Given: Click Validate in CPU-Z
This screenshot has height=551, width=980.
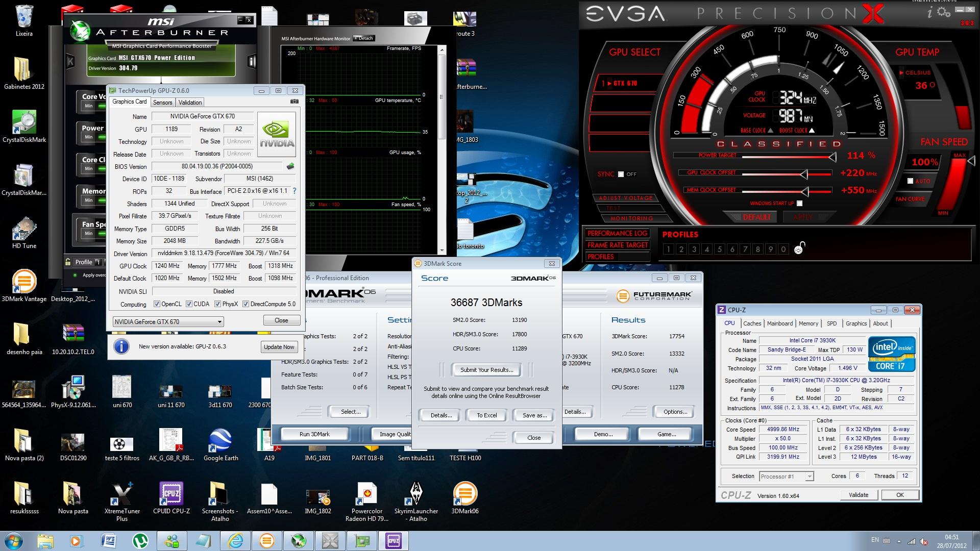Looking at the screenshot, I should [859, 495].
